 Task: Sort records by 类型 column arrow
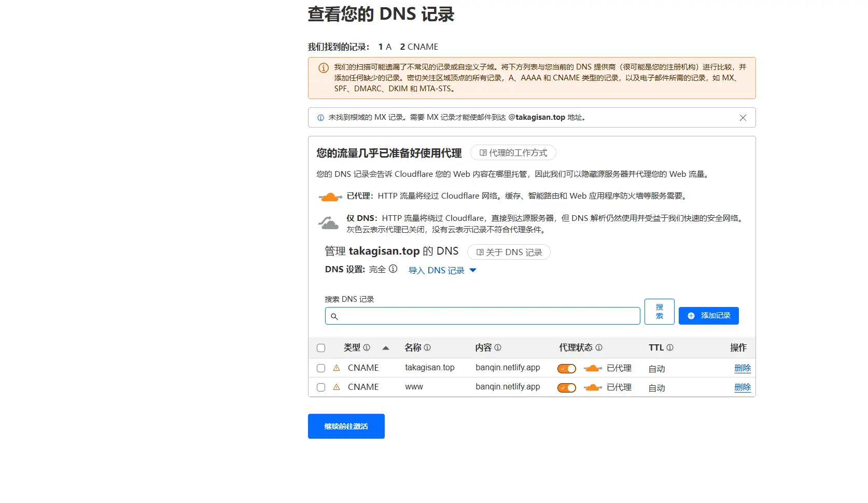coord(385,348)
